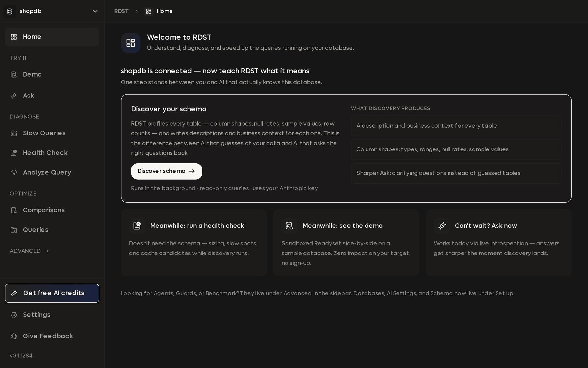Viewport: 588px width, 368px height.
Task: Expand the ADVANCED section chevron
Action: (47, 251)
